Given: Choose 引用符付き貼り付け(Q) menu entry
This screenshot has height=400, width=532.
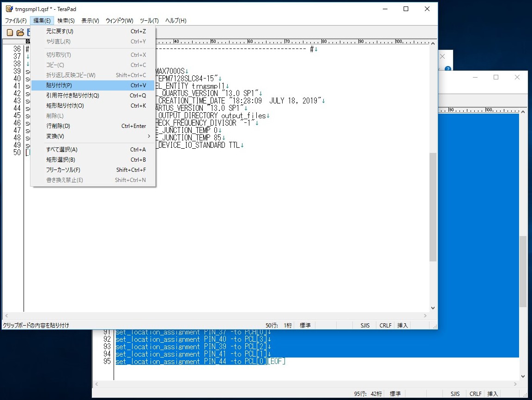Looking at the screenshot, I should click(93, 95).
